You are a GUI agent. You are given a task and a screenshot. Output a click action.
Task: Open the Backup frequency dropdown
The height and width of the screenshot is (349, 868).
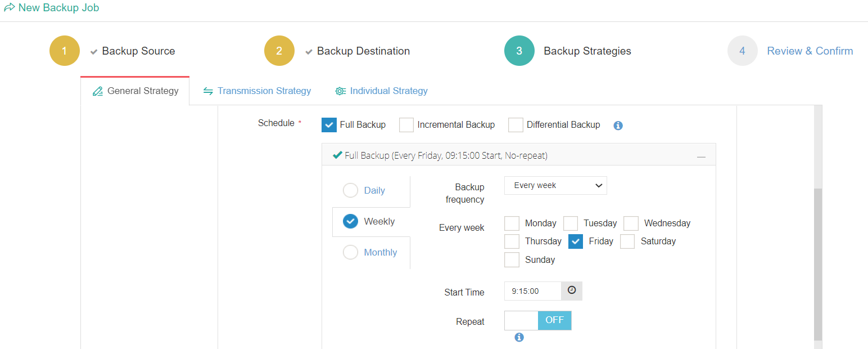tap(555, 185)
